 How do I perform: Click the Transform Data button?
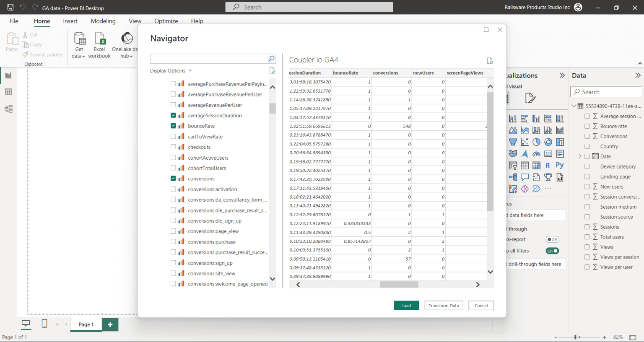click(x=444, y=305)
